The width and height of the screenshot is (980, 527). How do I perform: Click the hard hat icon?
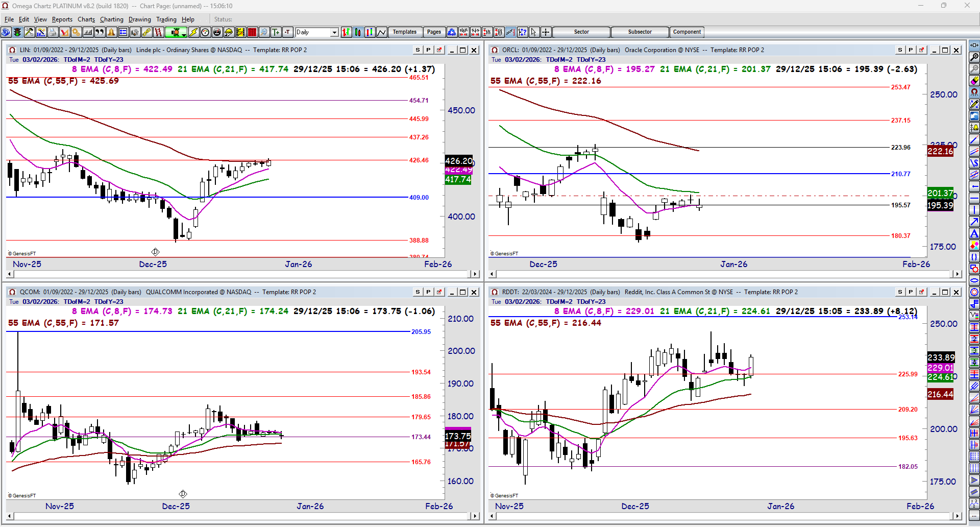229,32
